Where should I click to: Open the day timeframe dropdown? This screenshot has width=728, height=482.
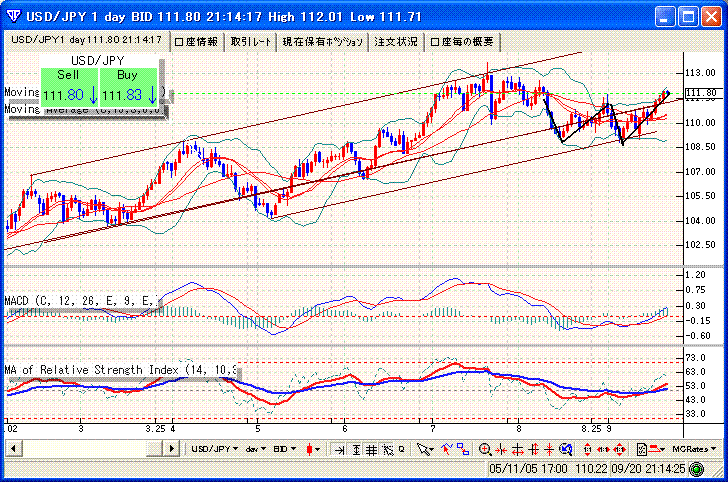[x=258, y=450]
